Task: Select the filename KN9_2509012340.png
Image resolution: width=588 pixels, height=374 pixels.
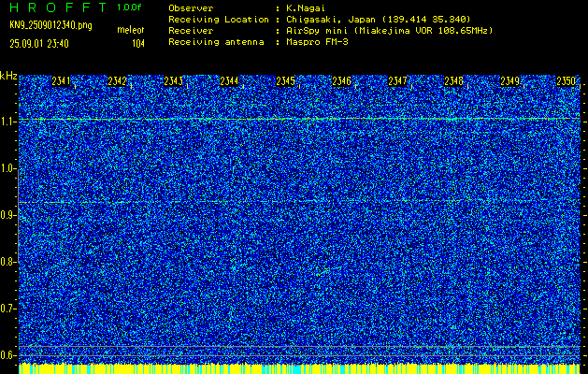Action: (x=50, y=25)
